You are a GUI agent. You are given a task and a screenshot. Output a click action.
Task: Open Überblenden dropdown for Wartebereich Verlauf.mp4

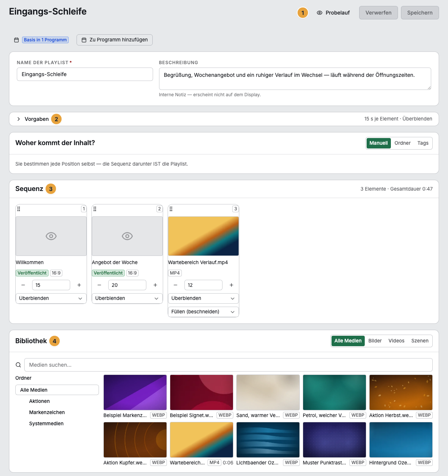click(x=203, y=298)
